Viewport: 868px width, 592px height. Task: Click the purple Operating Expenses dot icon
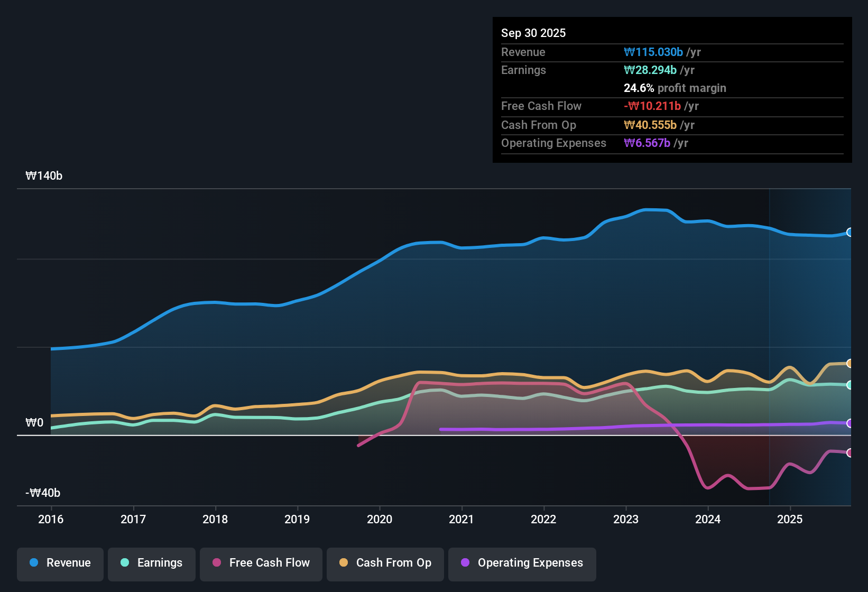coord(465,563)
